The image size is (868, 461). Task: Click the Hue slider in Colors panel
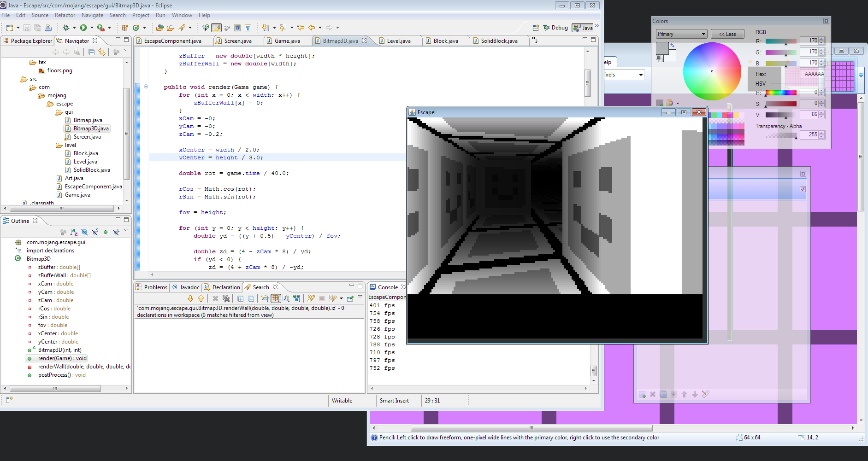[780, 93]
